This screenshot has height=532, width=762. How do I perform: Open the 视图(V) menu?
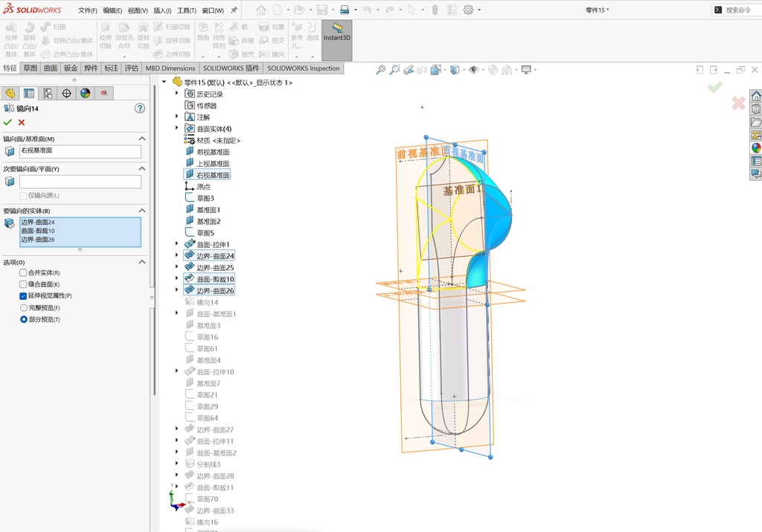coord(138,10)
